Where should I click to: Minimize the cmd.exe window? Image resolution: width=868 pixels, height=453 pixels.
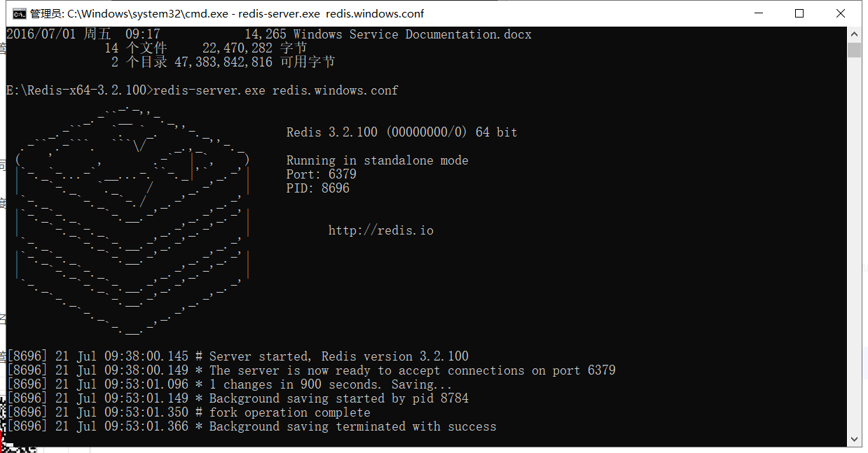click(759, 13)
